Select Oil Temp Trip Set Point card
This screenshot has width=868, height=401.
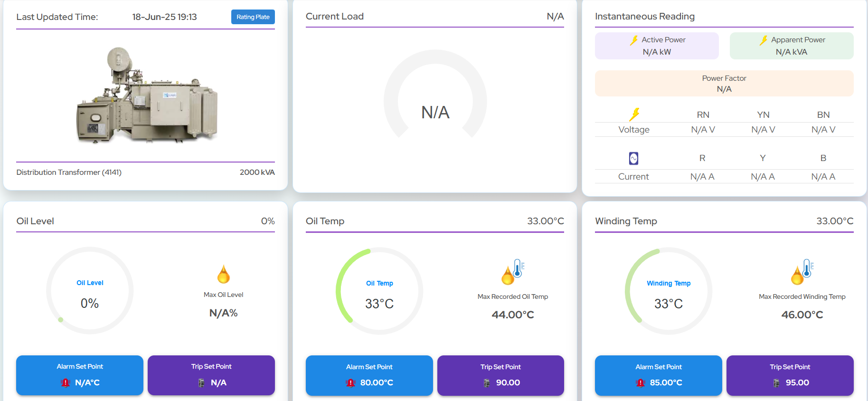[500, 375]
